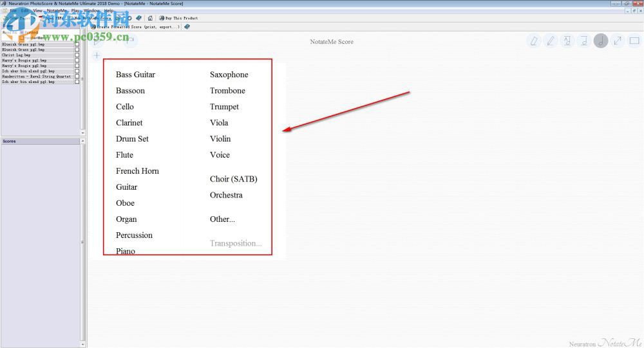The height and width of the screenshot is (348, 644).
Task: Tick the checkbox for Ich aber bin elend pg1.bmp
Action: click(77, 82)
